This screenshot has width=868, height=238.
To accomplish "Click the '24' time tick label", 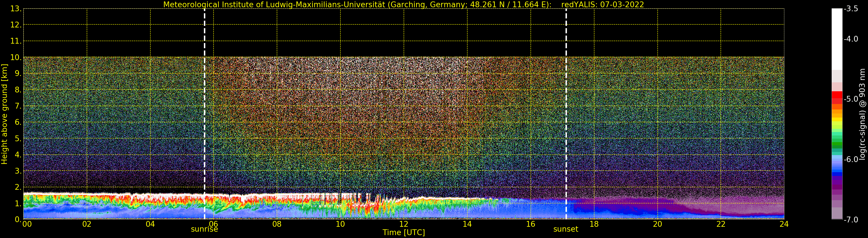I will click(x=784, y=224).
